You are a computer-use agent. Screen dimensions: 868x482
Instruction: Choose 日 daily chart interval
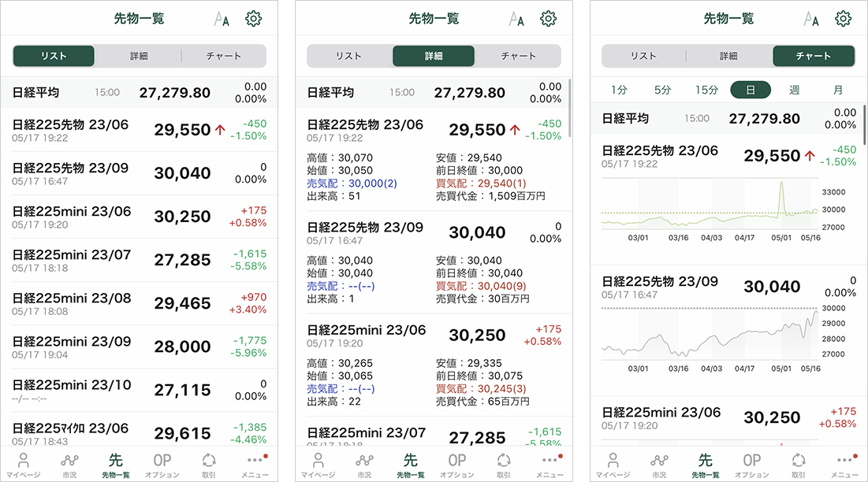[751, 90]
